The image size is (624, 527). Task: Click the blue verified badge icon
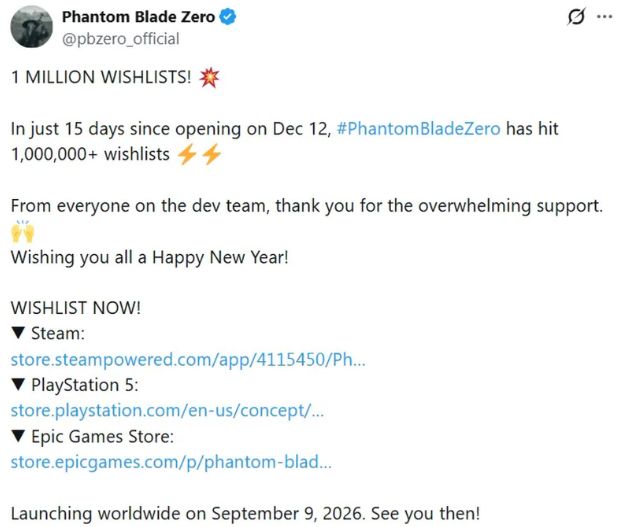(228, 17)
